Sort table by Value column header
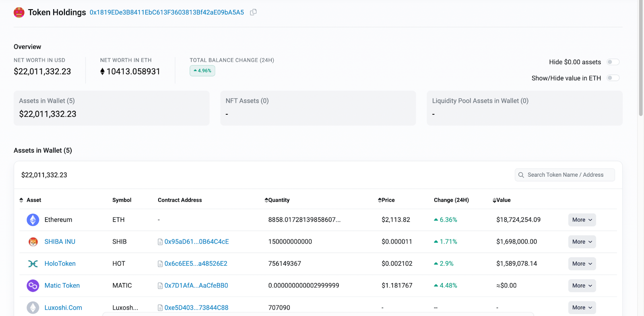The image size is (644, 316). tap(502, 200)
